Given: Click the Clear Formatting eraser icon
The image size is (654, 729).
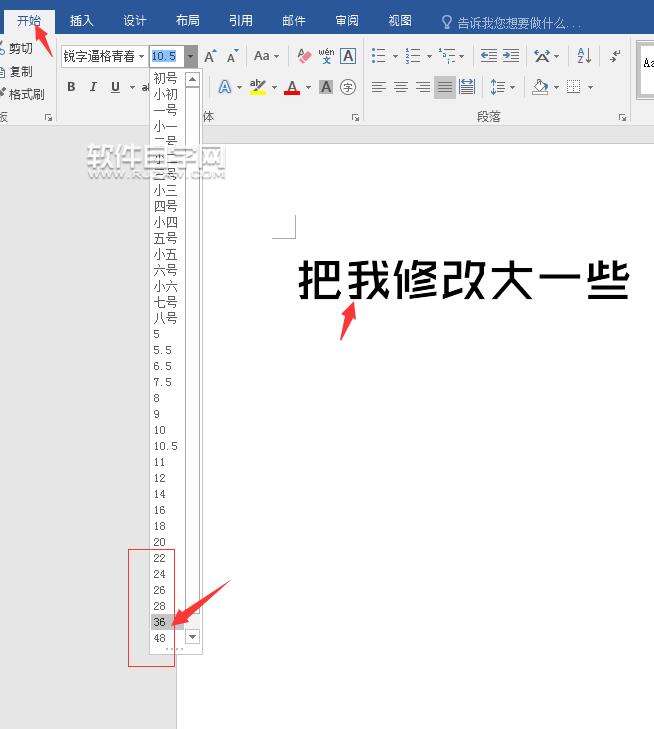Looking at the screenshot, I should pyautogui.click(x=304, y=56).
